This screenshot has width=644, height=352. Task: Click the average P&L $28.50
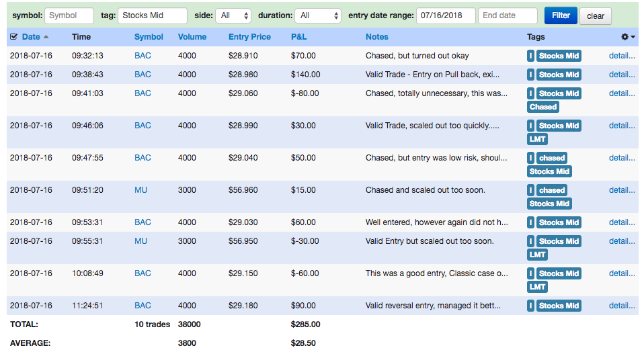(303, 343)
